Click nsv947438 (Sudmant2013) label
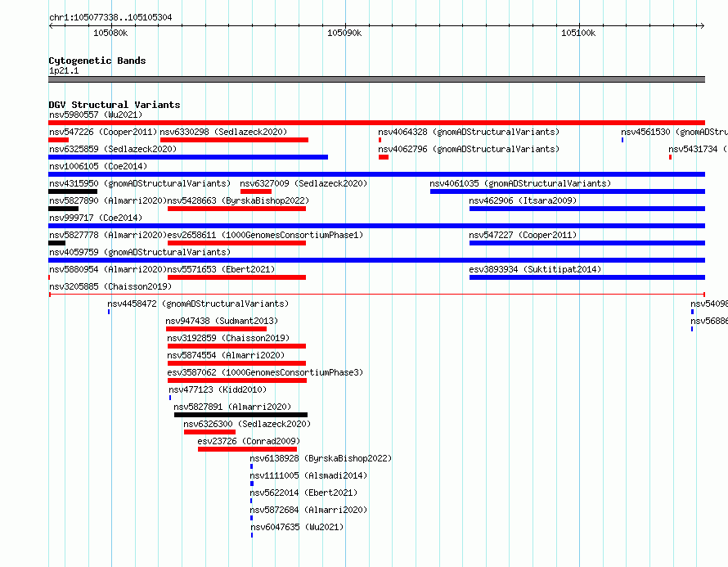728x567 pixels. (x=222, y=321)
